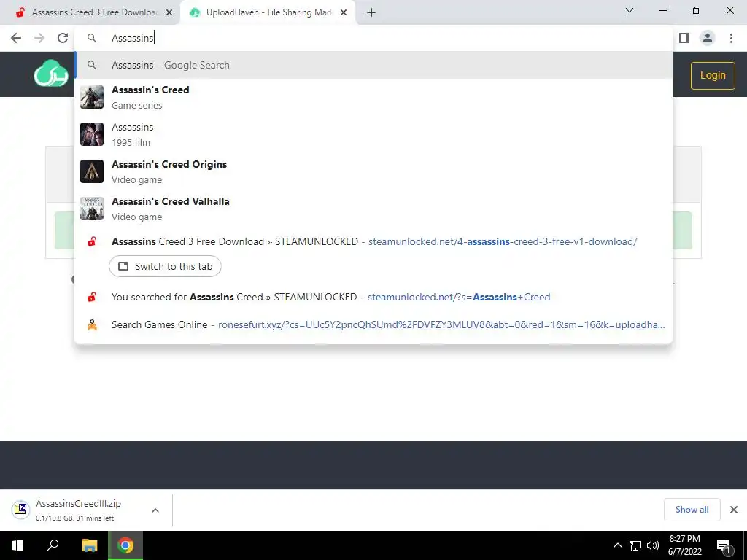Click the Search Games Online suggestion favicon
The width and height of the screenshot is (747, 560).
pyautogui.click(x=92, y=324)
